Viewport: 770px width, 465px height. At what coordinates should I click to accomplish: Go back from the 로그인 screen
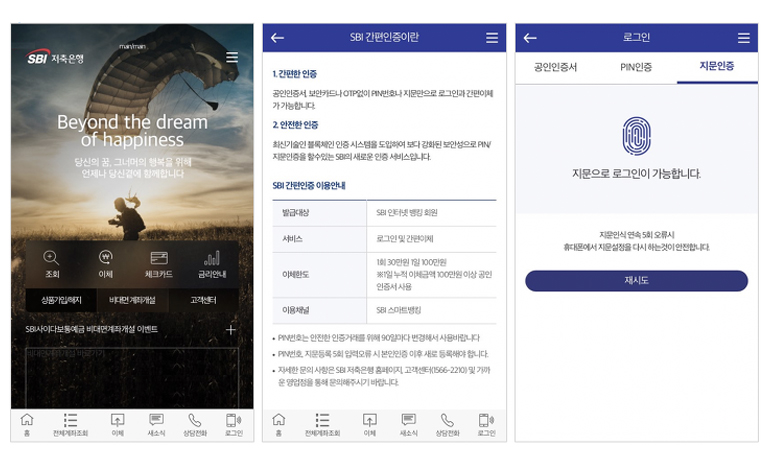tap(530, 38)
